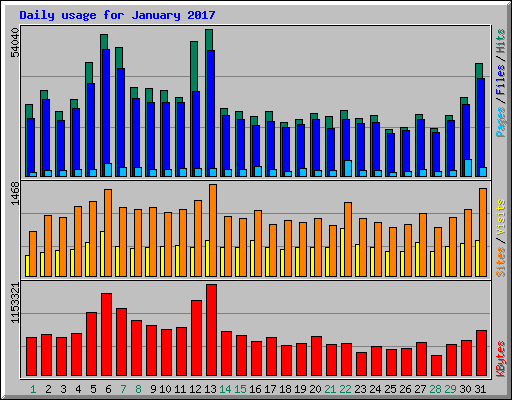
Task: Click day label 23 on the x-axis
Action: (x=360, y=389)
